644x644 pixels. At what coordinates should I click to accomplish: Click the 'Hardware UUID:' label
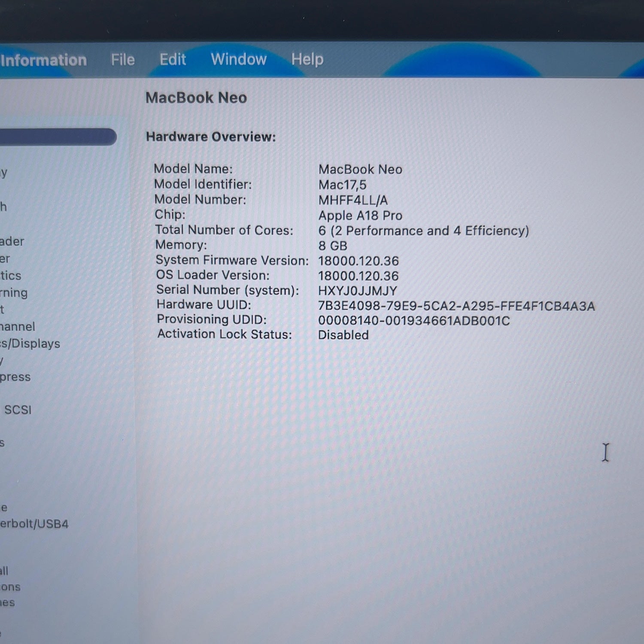204,305
